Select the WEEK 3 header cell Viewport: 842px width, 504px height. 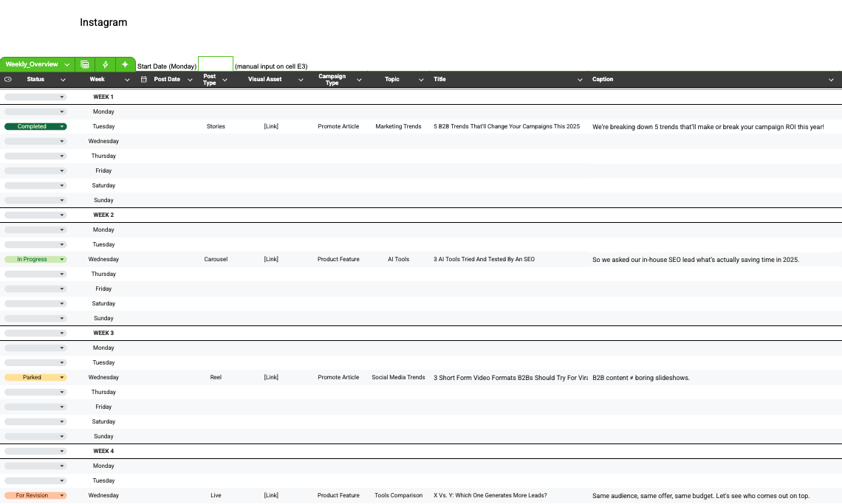103,334
